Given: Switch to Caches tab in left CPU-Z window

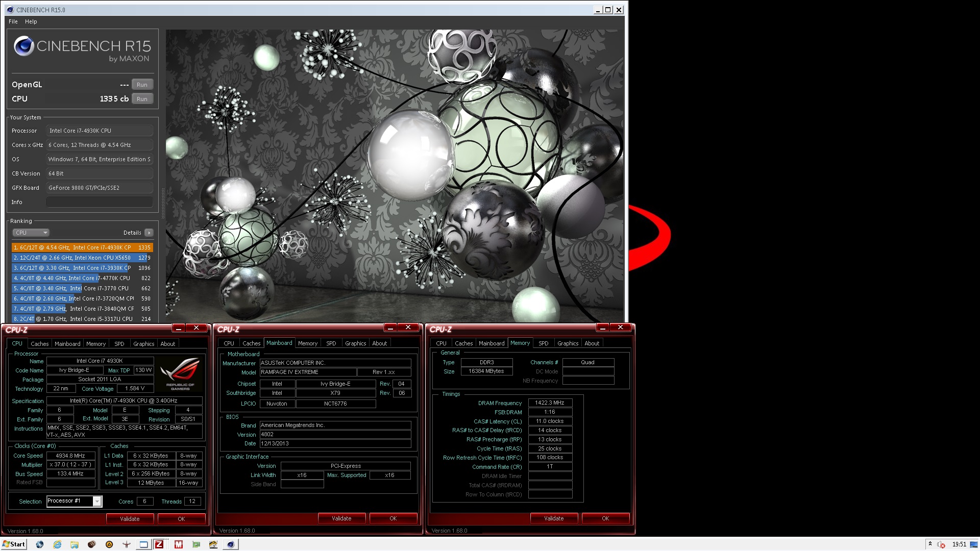Looking at the screenshot, I should (39, 344).
